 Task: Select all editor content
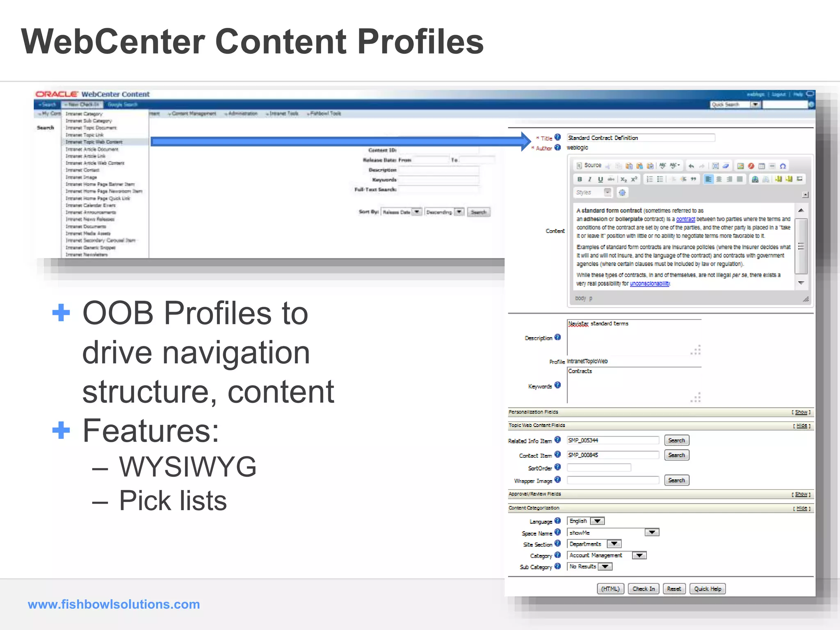715,166
